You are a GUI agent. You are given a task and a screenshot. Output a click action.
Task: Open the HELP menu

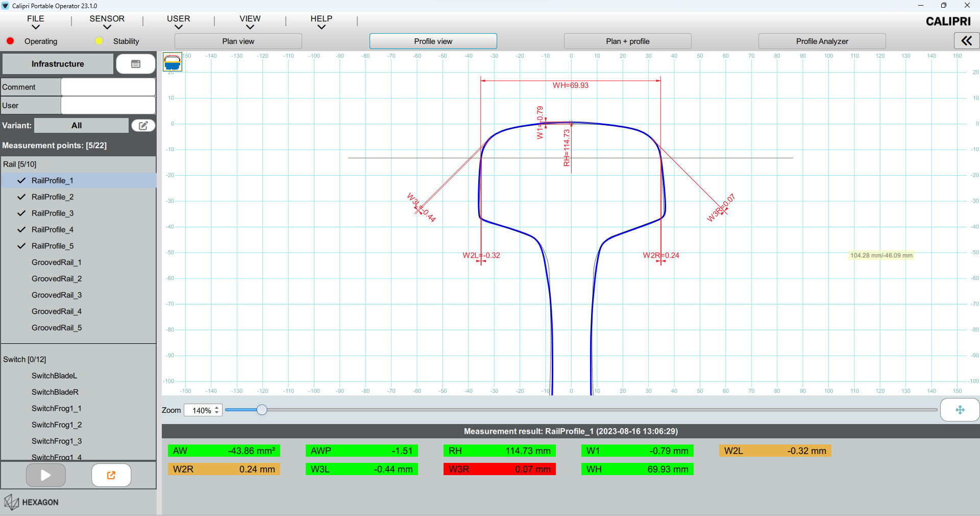pos(322,18)
